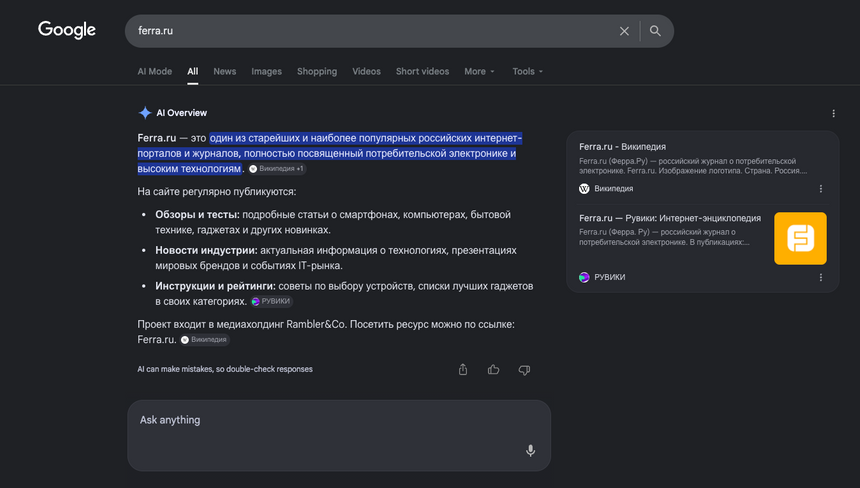This screenshot has height=488, width=860.
Task: Click 'На сайте регулярно публикуются:' text
Action: click(217, 192)
